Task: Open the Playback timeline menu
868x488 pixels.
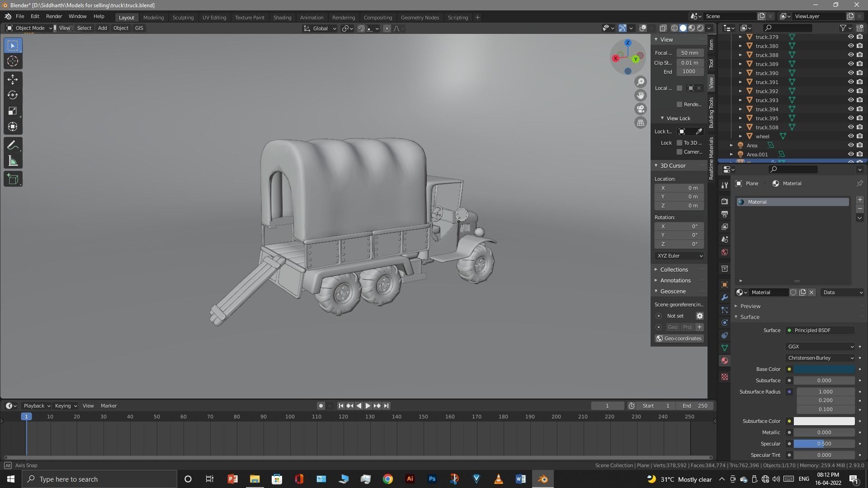Action: (x=36, y=406)
